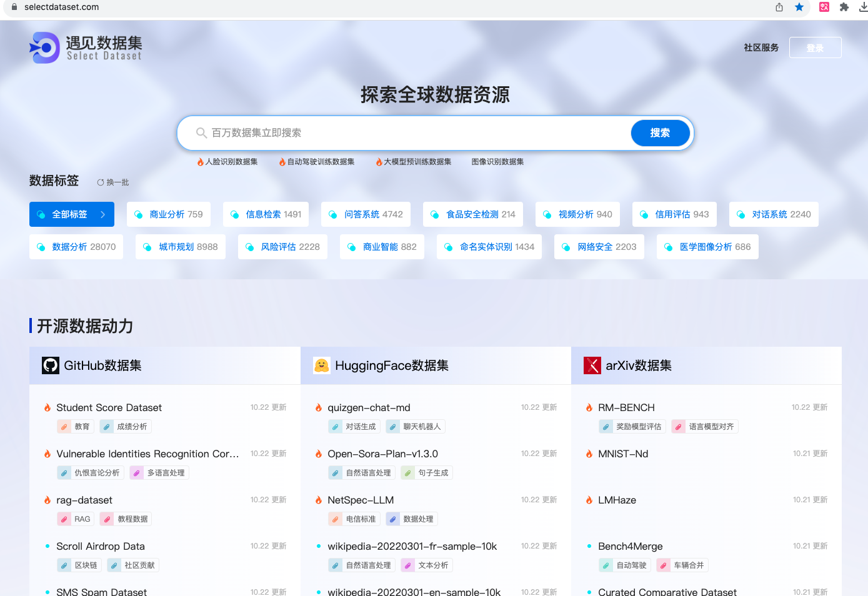Open the rag-dataset entry

tap(84, 500)
